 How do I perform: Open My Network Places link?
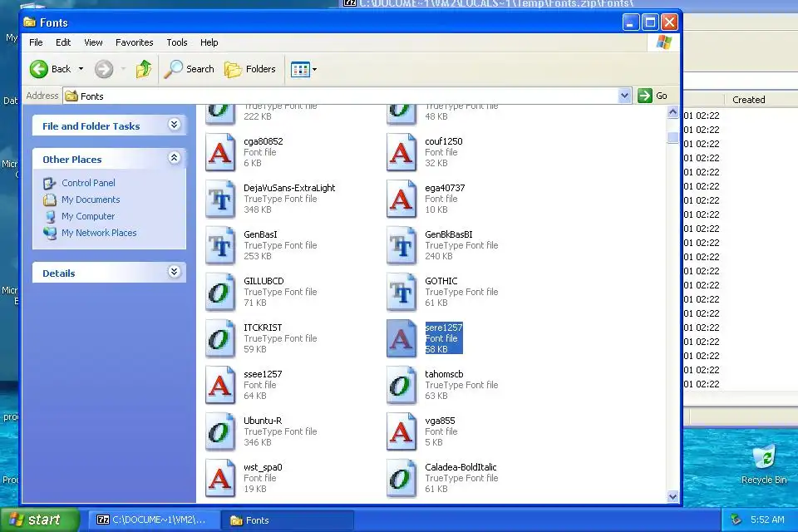pyautogui.click(x=99, y=233)
